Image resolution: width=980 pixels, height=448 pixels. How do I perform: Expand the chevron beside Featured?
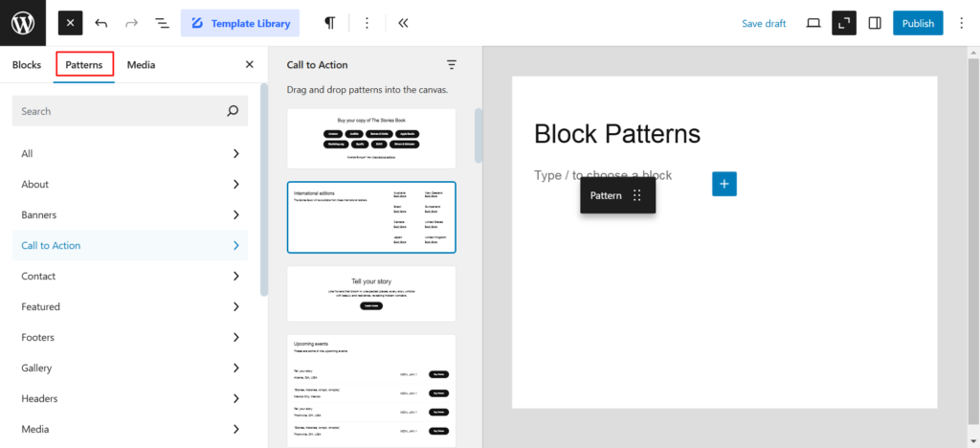coord(236,306)
